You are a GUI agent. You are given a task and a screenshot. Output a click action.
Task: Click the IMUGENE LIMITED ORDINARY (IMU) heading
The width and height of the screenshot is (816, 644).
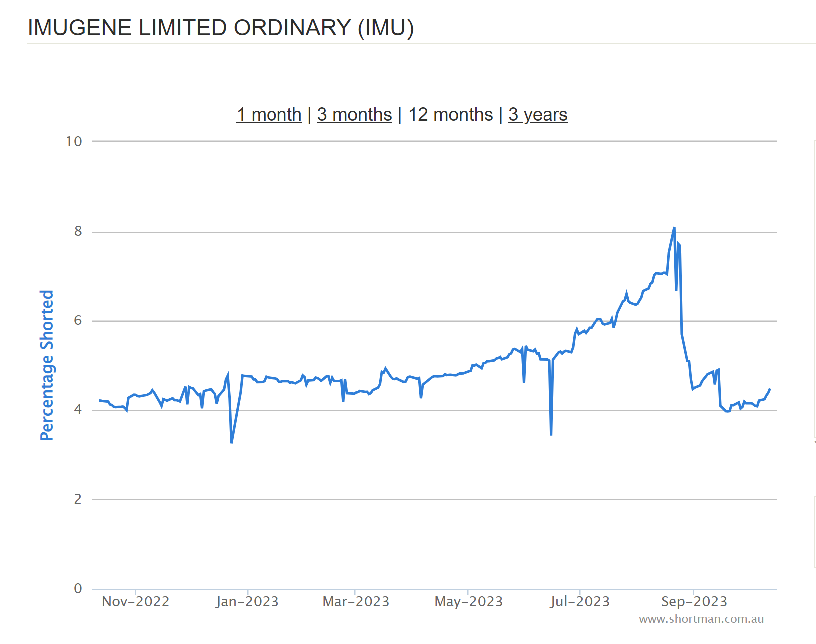[221, 28]
